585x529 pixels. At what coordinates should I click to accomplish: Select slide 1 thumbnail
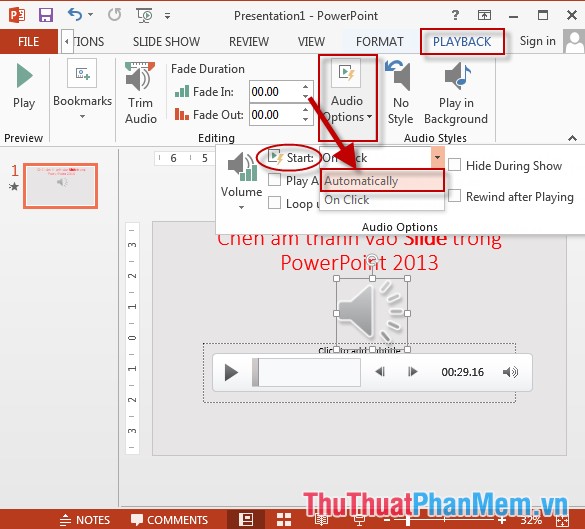click(60, 185)
